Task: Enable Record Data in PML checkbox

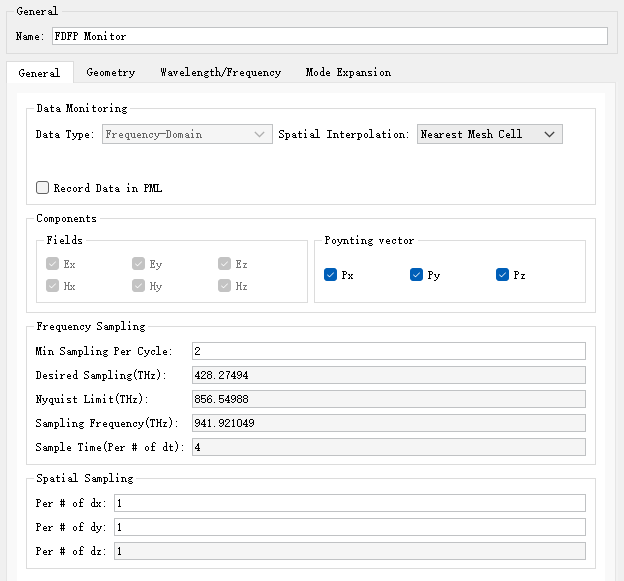Action: point(43,187)
